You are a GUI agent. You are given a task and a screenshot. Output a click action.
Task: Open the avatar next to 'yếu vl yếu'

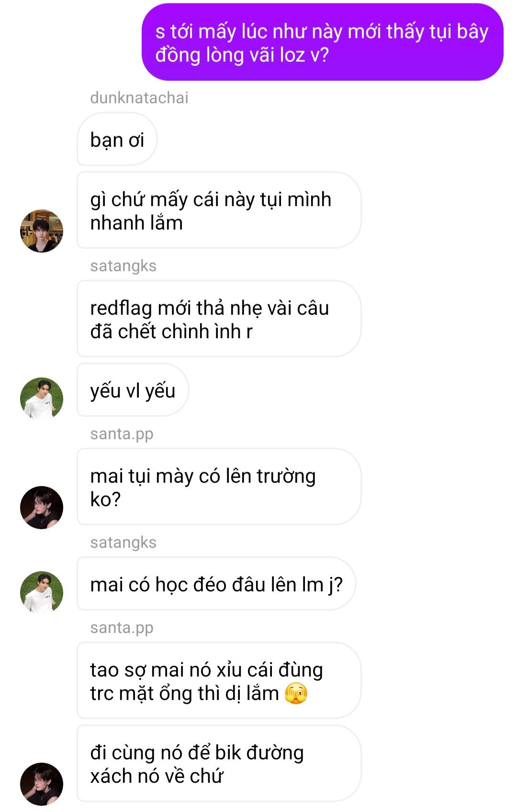point(42,399)
